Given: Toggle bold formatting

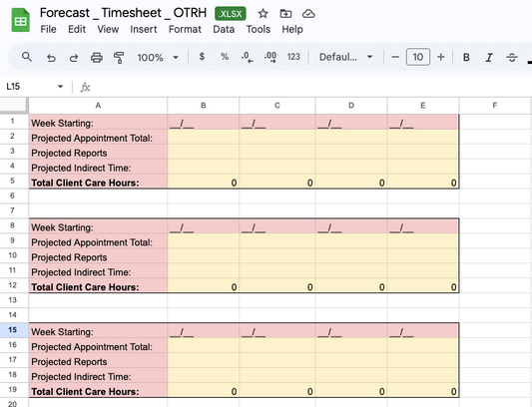Looking at the screenshot, I should [466, 57].
